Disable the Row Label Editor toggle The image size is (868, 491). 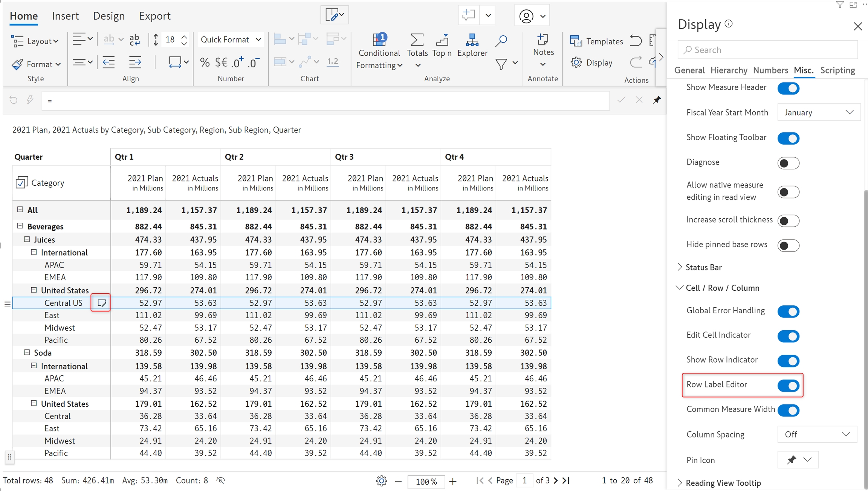tap(788, 385)
